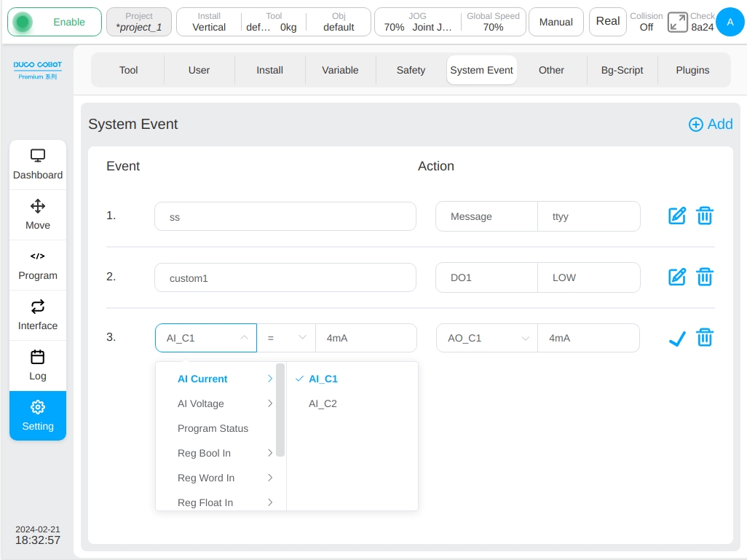This screenshot has width=747, height=560.
Task: Add a new system event
Action: 711,124
